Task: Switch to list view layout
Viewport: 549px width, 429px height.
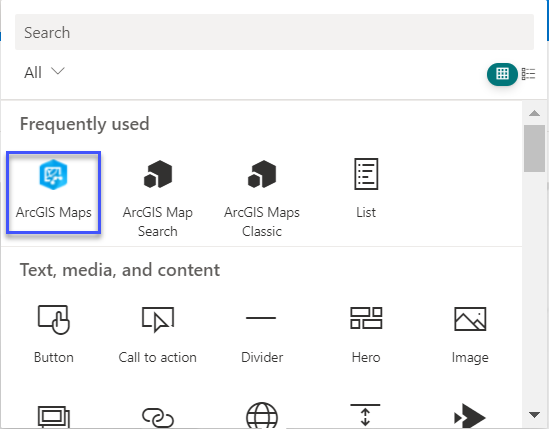Action: point(528,74)
